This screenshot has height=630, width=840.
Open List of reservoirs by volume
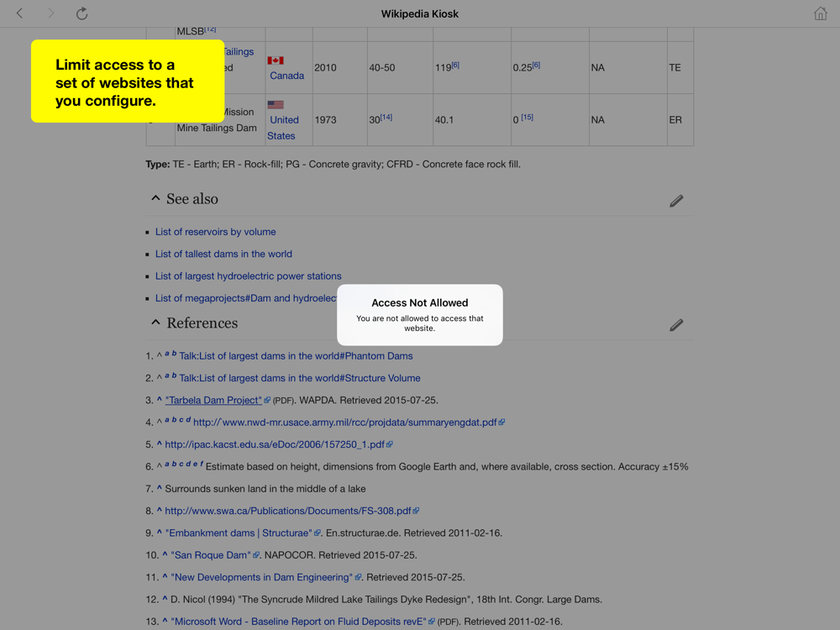click(x=215, y=232)
